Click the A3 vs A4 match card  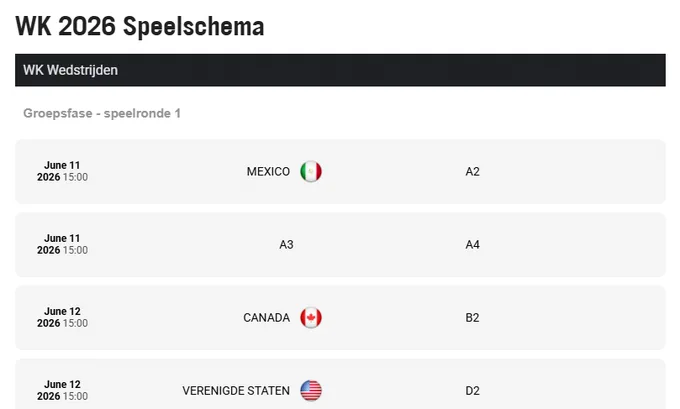(340, 245)
